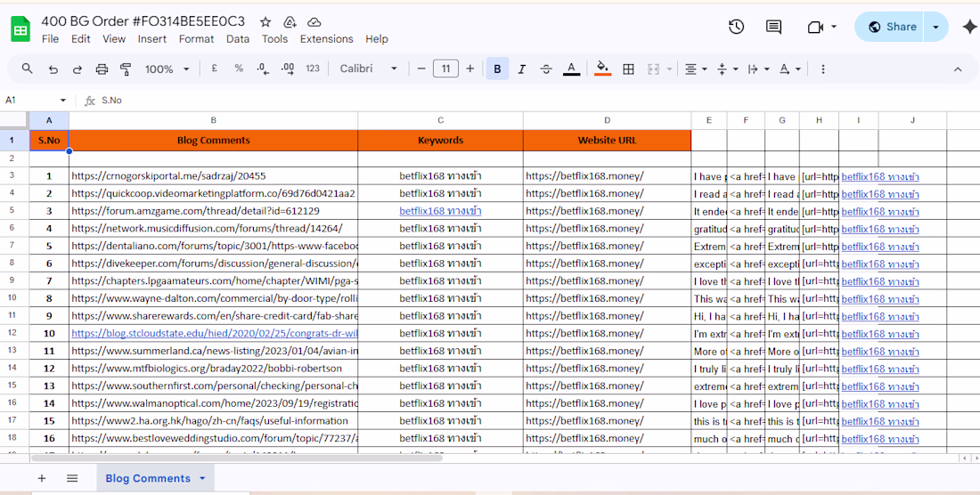Toggle bold formatting

point(497,69)
